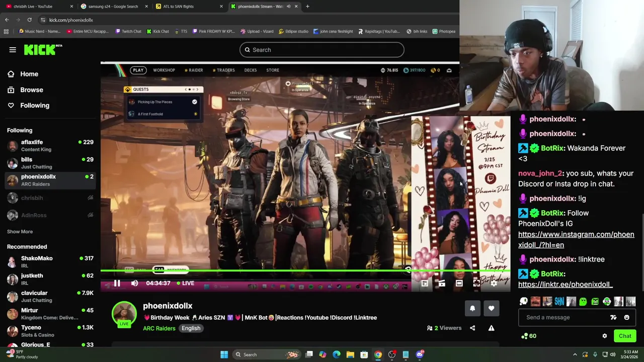This screenshot has width=644, height=362.
Task: Send message with the Chat button
Action: [625, 336]
